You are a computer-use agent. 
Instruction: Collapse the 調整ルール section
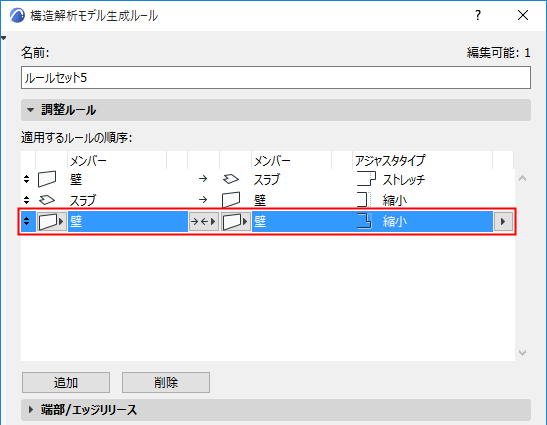point(31,110)
